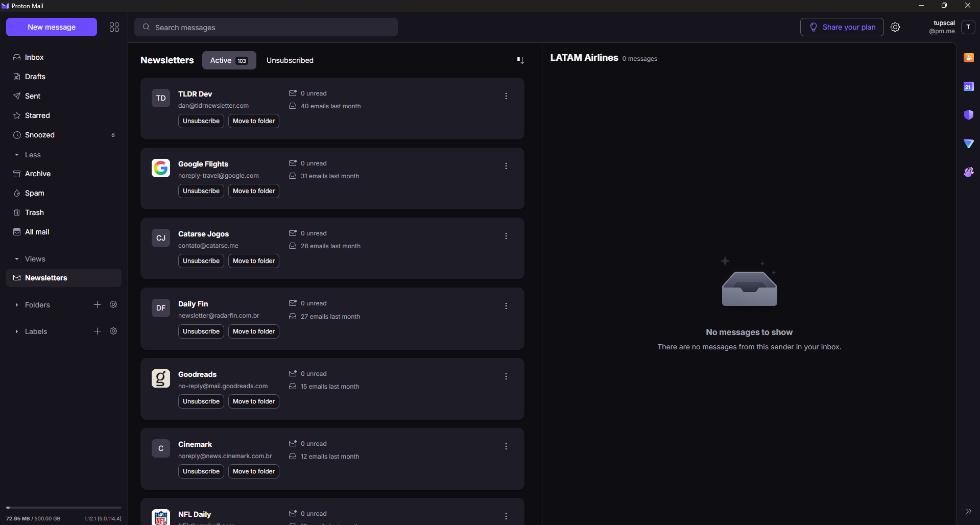Screen dimensions: 980x525
Task: Open more options for TLDR Dev
Action: [x=506, y=96]
